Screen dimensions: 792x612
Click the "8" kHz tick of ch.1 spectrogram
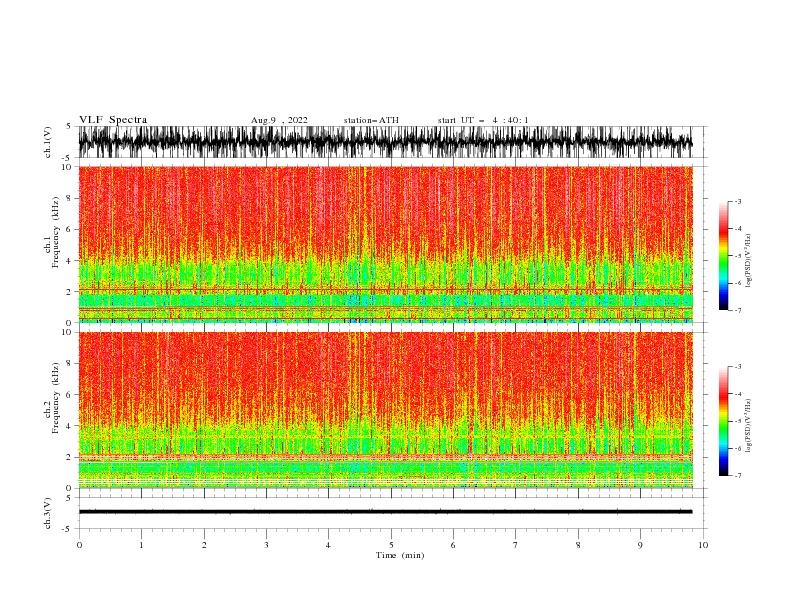(x=70, y=198)
